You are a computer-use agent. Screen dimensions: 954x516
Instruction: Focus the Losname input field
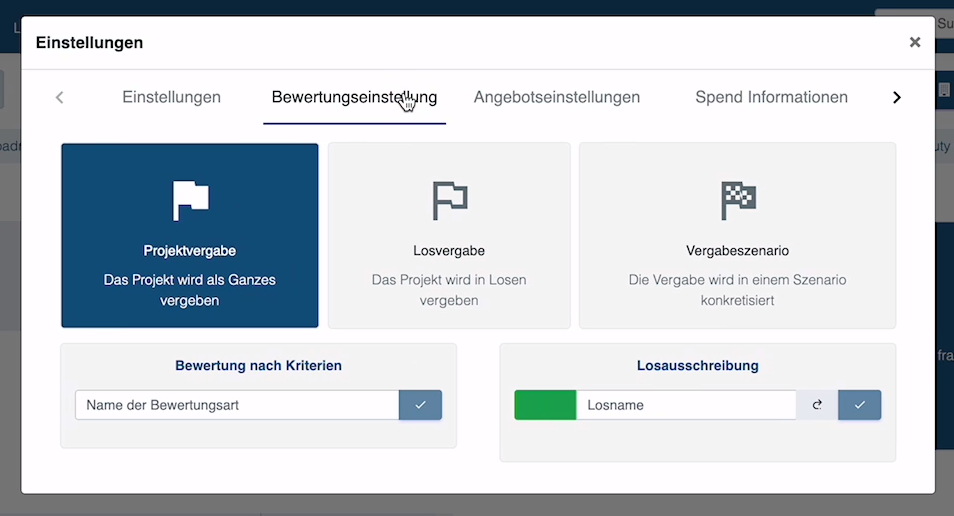(x=685, y=405)
